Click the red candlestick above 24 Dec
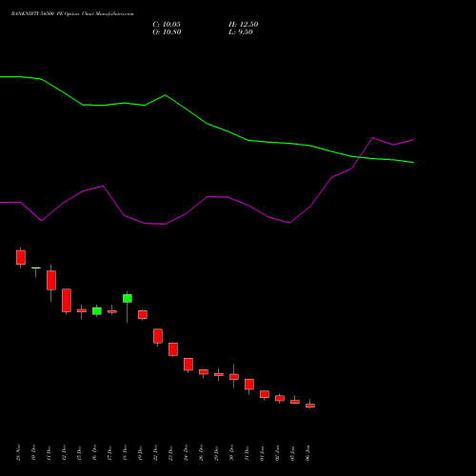The height and width of the screenshot is (476, 476). tap(188, 365)
